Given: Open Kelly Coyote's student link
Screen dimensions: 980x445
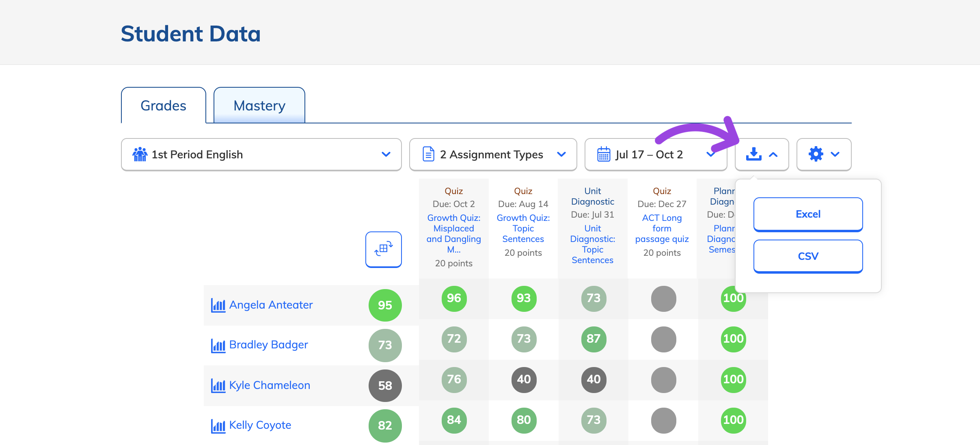Looking at the screenshot, I should (260, 425).
